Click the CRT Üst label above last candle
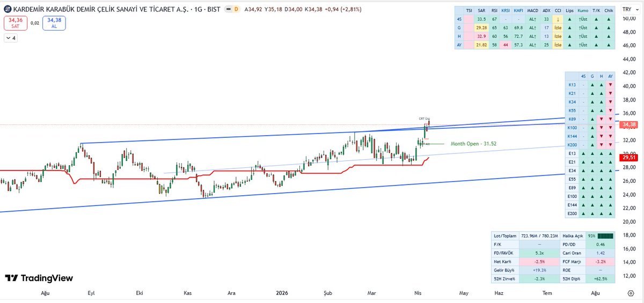Screen dimensions: 644x303 point(425,119)
